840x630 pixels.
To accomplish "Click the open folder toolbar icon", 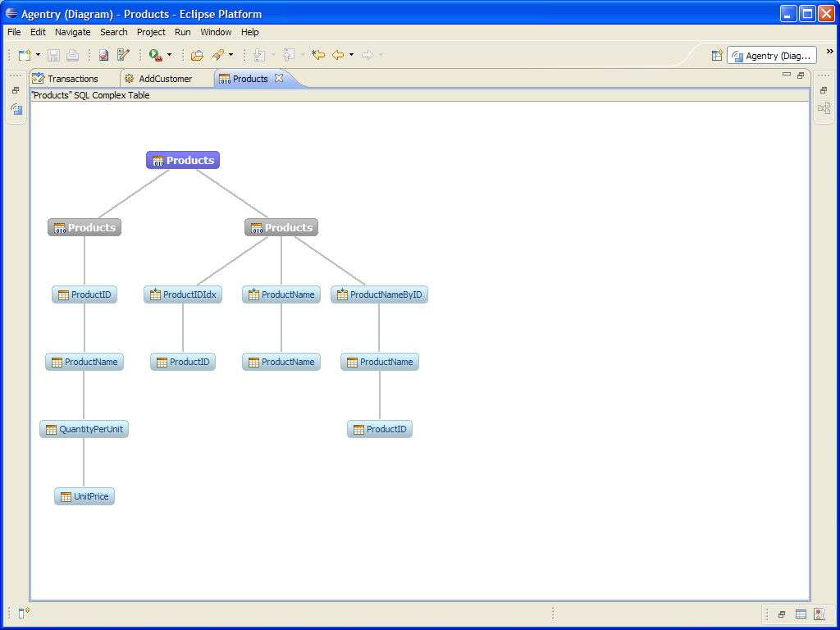I will click(x=197, y=55).
